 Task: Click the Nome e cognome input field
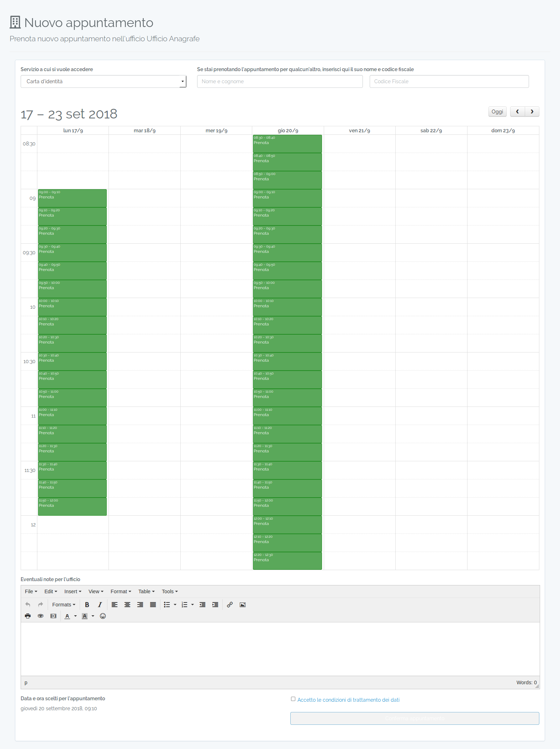[280, 81]
